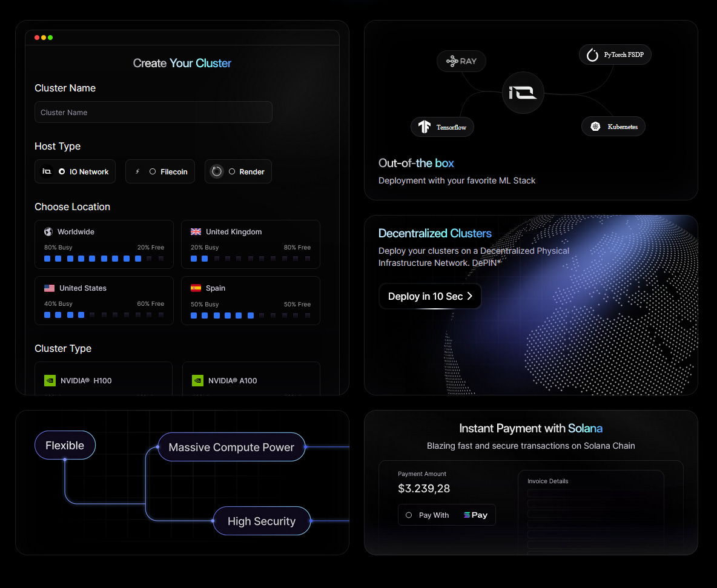Select the NVIDIA A100 cluster type card
The width and height of the screenshot is (717, 588).
coord(251,378)
